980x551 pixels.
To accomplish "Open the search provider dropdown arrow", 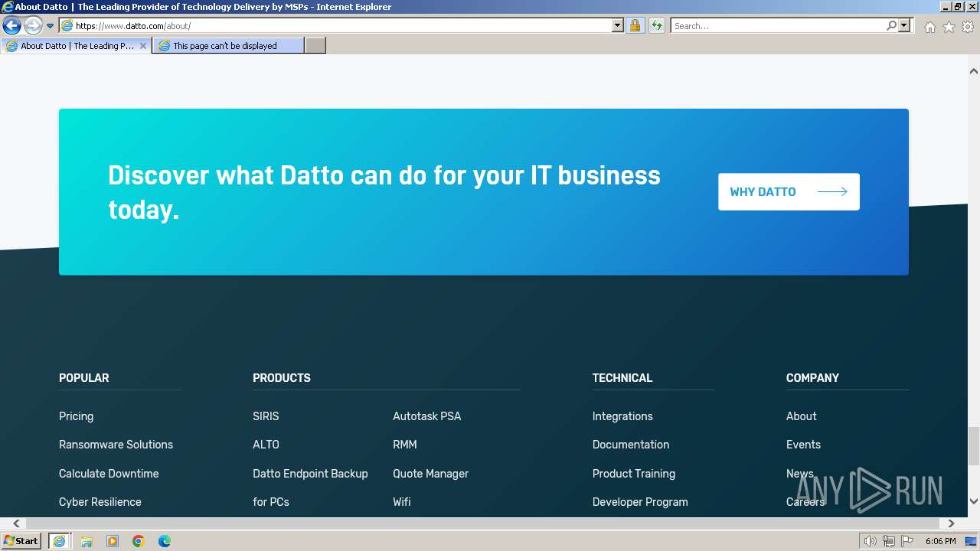I will click(904, 26).
